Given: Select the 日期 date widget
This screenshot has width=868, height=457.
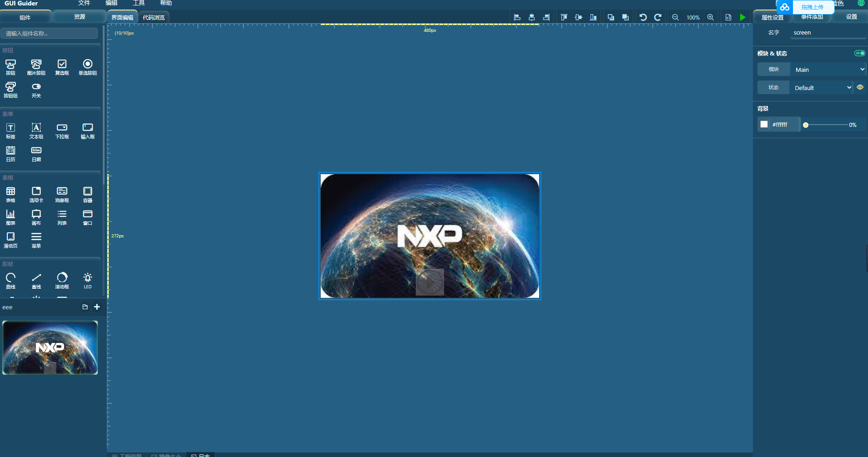Looking at the screenshot, I should tap(36, 153).
